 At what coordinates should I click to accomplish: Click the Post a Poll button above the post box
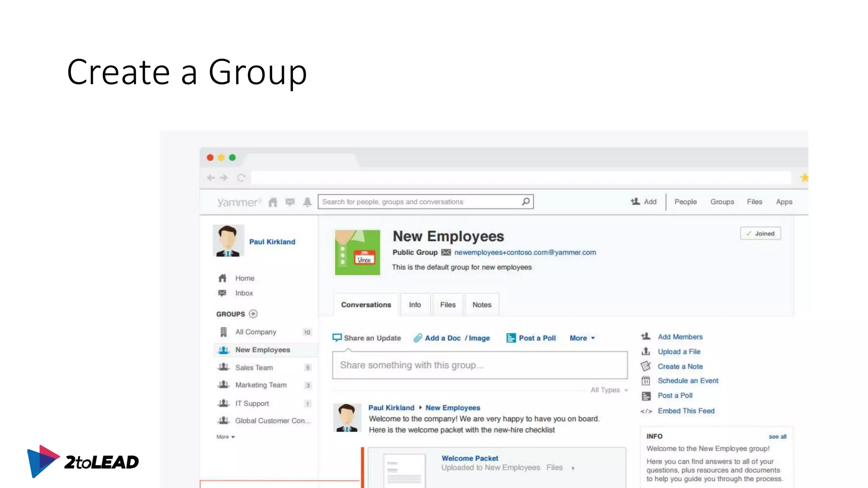click(x=531, y=338)
